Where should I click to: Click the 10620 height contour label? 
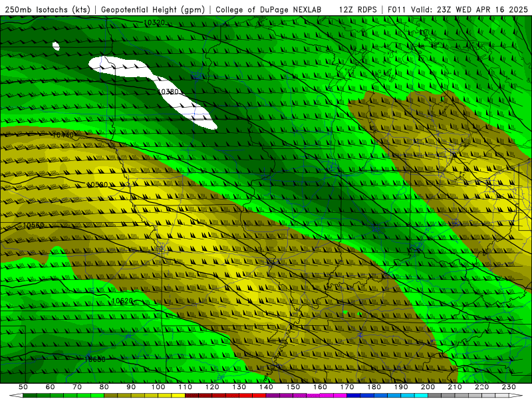point(122,301)
